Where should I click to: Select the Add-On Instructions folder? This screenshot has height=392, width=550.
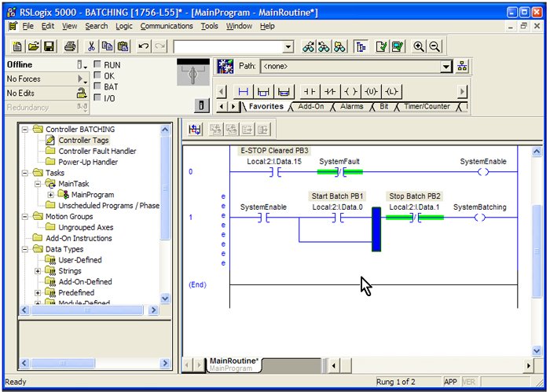(79, 239)
